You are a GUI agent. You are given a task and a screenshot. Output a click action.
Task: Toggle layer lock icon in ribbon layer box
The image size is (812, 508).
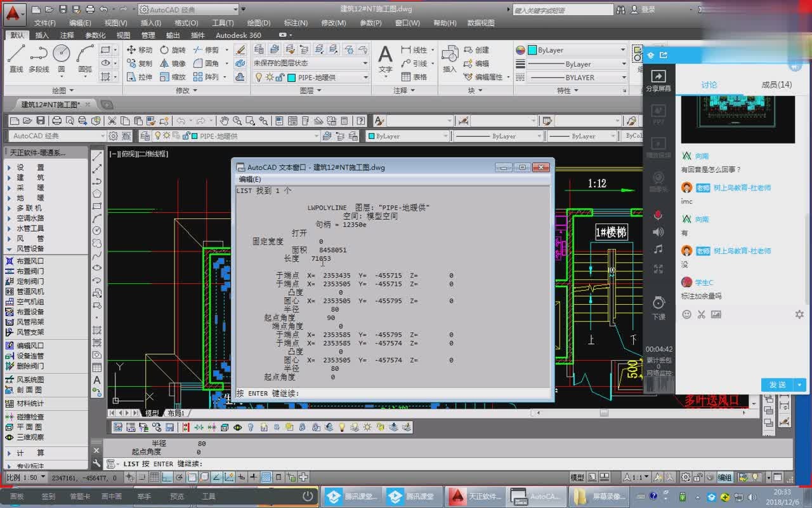[281, 77]
